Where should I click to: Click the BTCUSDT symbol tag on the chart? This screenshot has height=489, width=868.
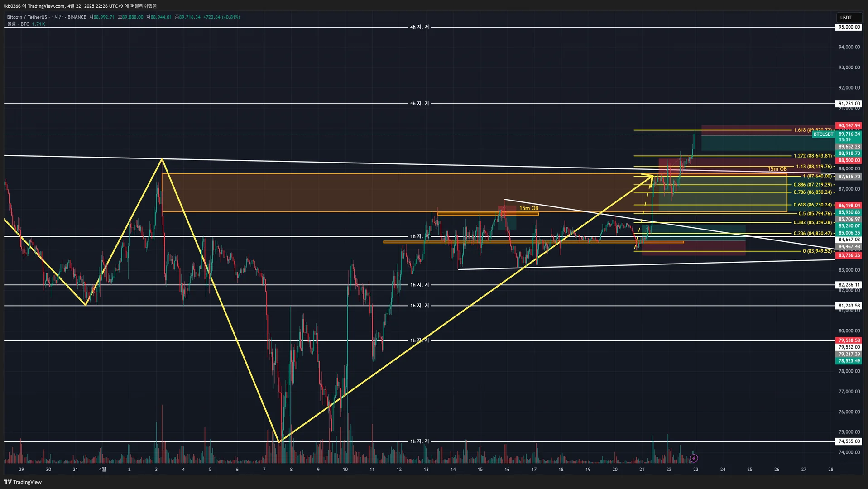(823, 134)
